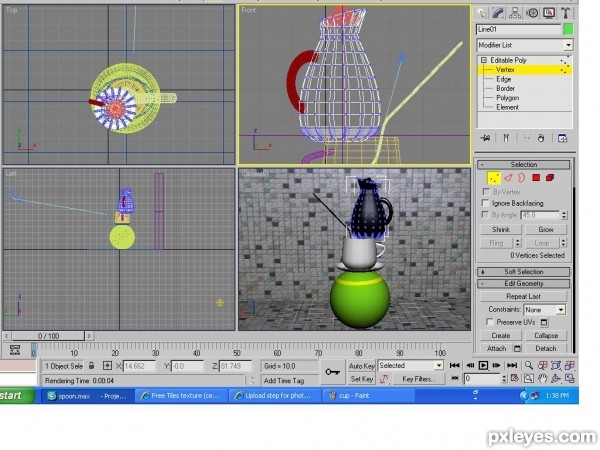Select the Zoom magnifier viewport tool

coord(529,365)
